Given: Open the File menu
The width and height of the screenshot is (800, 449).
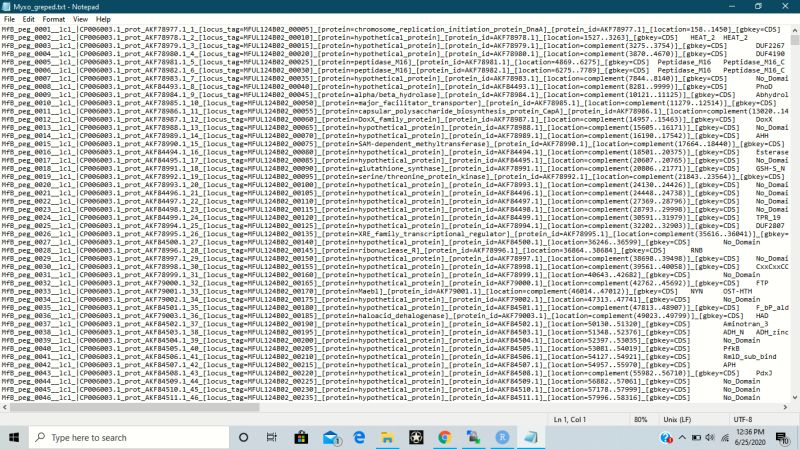Looking at the screenshot, I should pyautogui.click(x=9, y=19).
